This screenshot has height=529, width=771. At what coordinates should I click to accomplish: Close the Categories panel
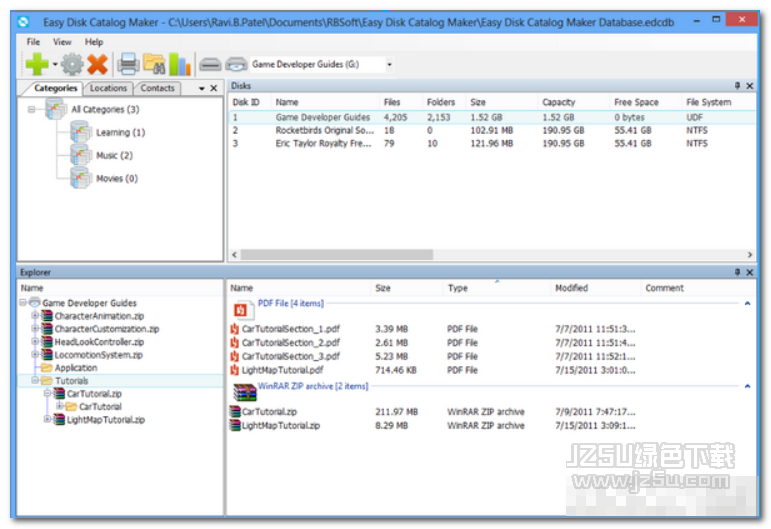(x=214, y=88)
